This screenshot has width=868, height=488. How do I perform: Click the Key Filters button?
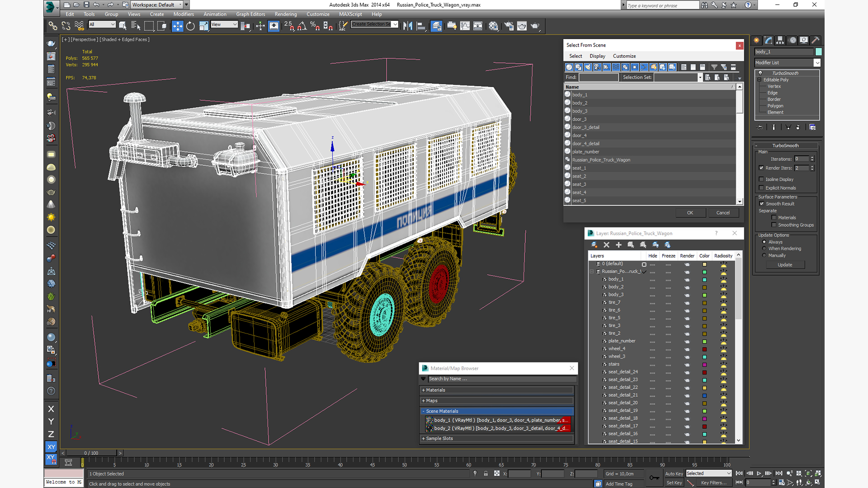(x=713, y=483)
